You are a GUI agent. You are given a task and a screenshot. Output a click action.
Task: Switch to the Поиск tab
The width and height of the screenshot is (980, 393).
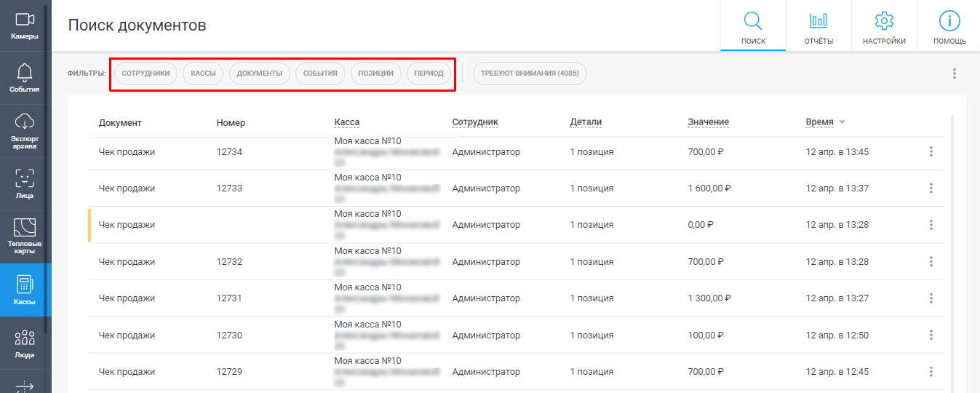pyautogui.click(x=753, y=25)
